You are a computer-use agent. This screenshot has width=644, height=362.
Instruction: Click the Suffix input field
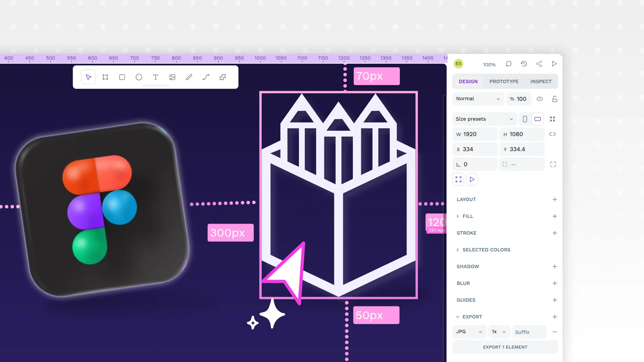529,332
